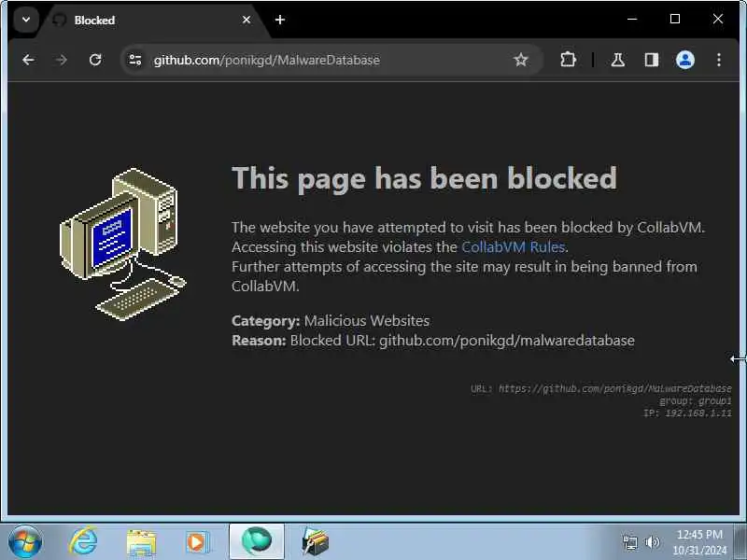Open Windows Explorer folder in taskbar
Screen dimensions: 747x560
point(141,543)
